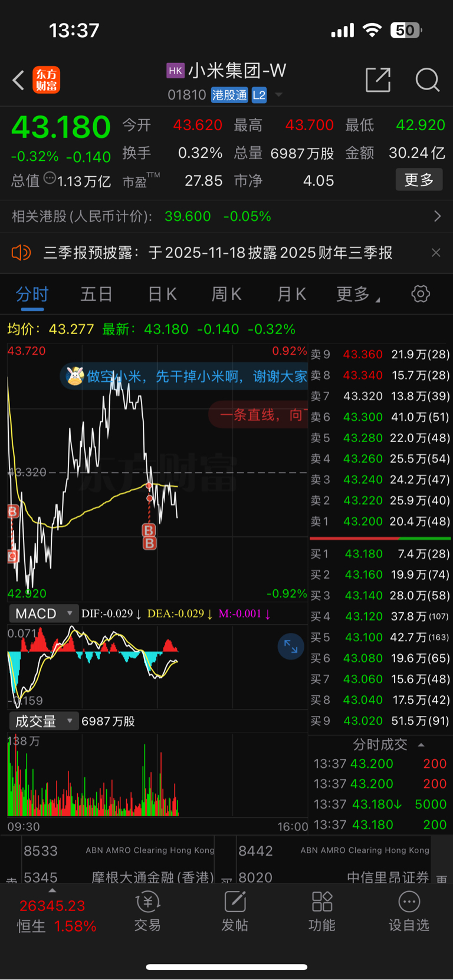
Task: Open the 成交量 indicator dropdown
Action: (x=44, y=721)
